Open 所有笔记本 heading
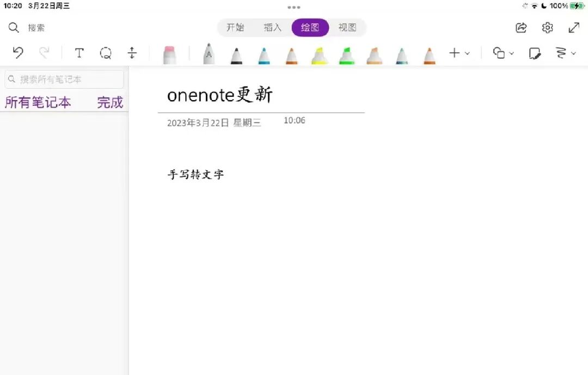The height and width of the screenshot is (375, 588). pyautogui.click(x=38, y=102)
